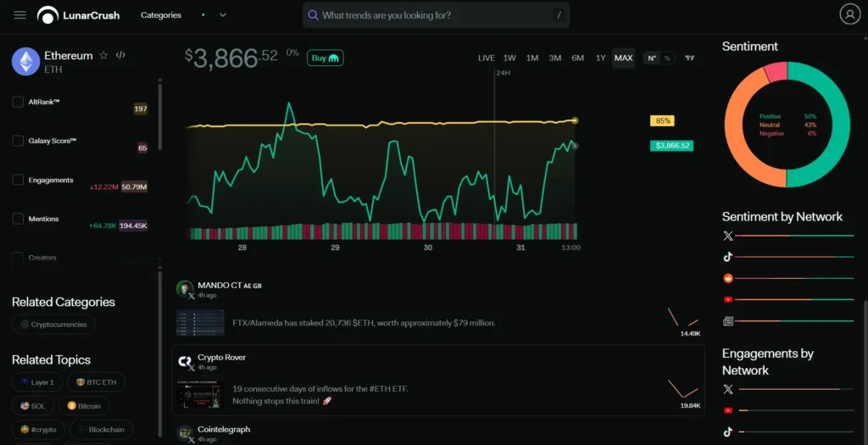
Task: Click the X sentiment bar
Action: [794, 236]
